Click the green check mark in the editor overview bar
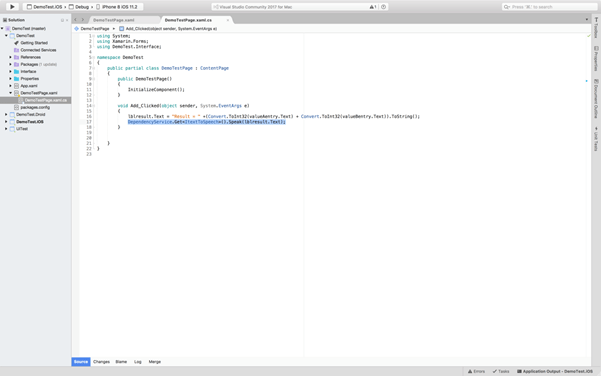601x376 pixels. (589, 36)
